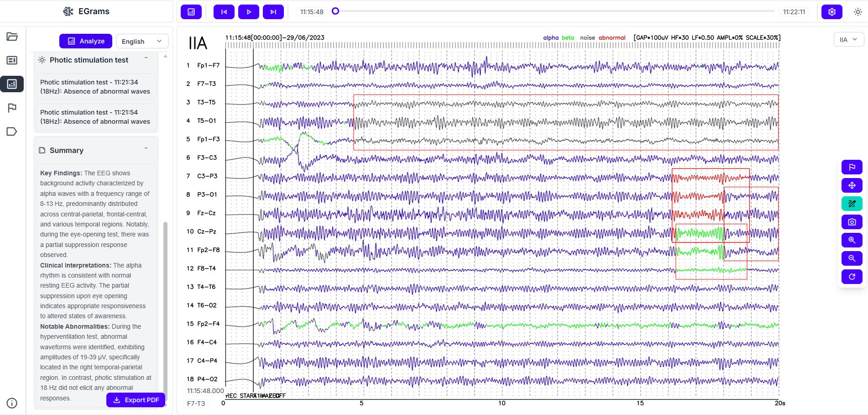Viewport: 868px width, 415px height.
Task: Take a snapshot with the camera tool
Action: pyautogui.click(x=852, y=222)
